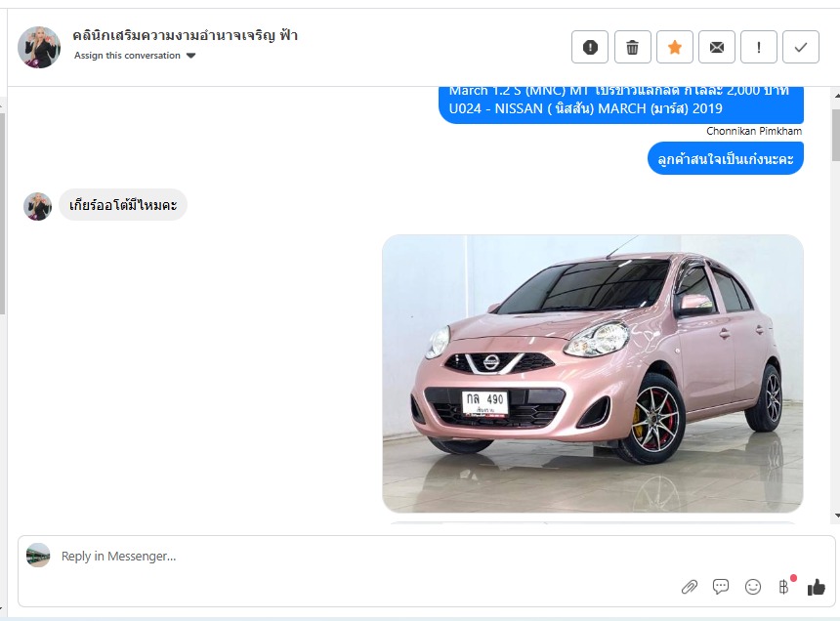Click customer avatar beside incoming message
The width and height of the screenshot is (840, 621).
click(37, 207)
